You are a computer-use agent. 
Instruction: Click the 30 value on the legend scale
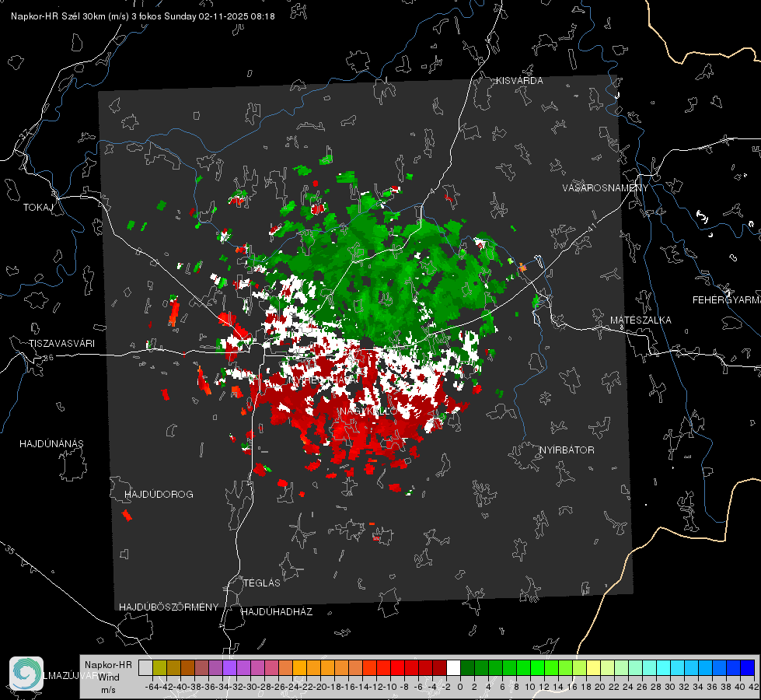coord(670,687)
